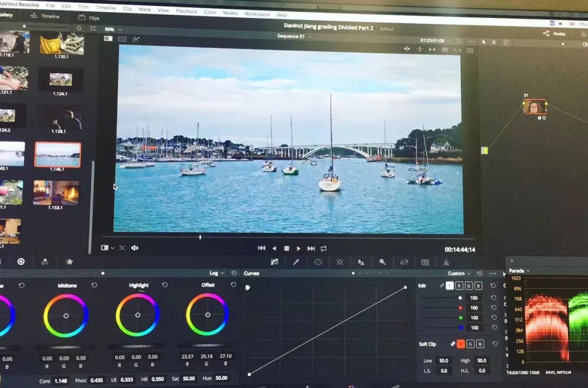Open the Motion Effects star icon

pyautogui.click(x=69, y=262)
